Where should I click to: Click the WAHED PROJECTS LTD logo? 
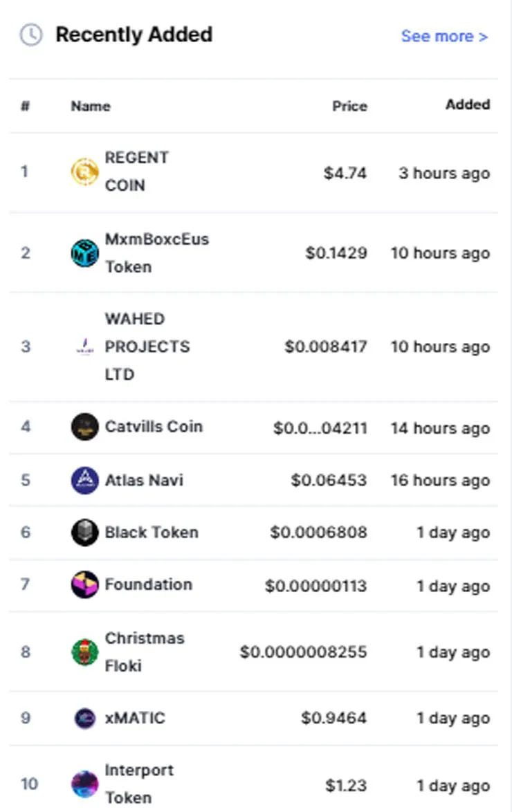pos(85,347)
